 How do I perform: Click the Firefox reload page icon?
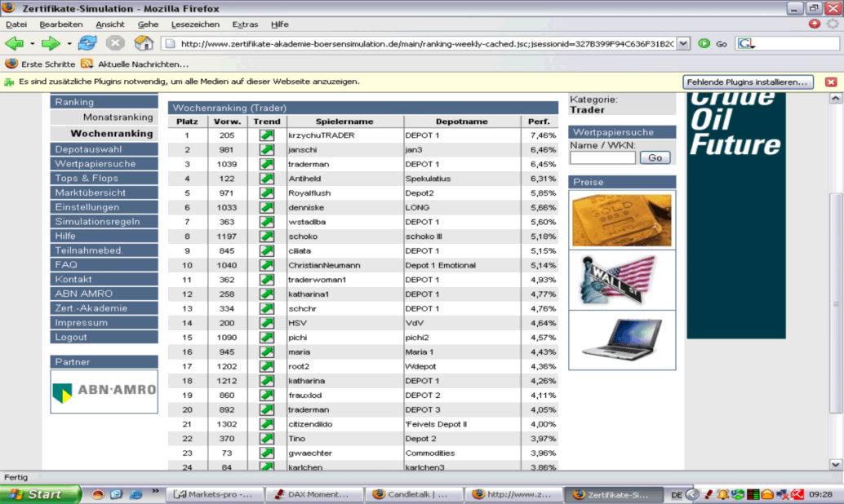tap(89, 43)
